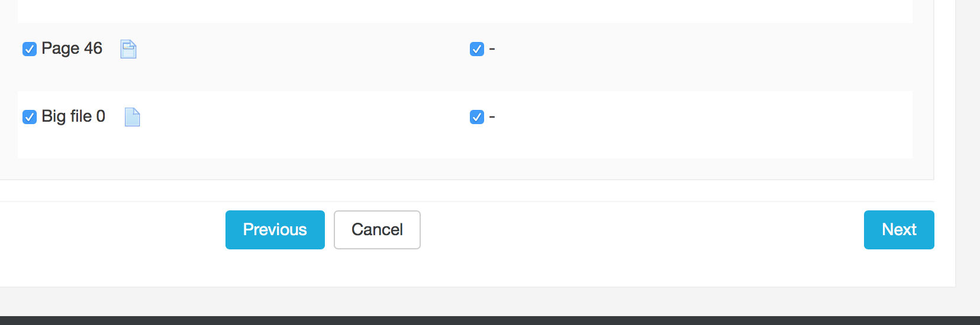The image size is (980, 325).
Task: Click the Big file 0 label text
Action: (73, 116)
